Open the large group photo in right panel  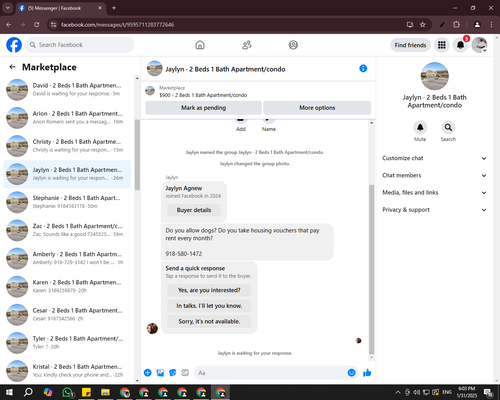click(x=435, y=76)
